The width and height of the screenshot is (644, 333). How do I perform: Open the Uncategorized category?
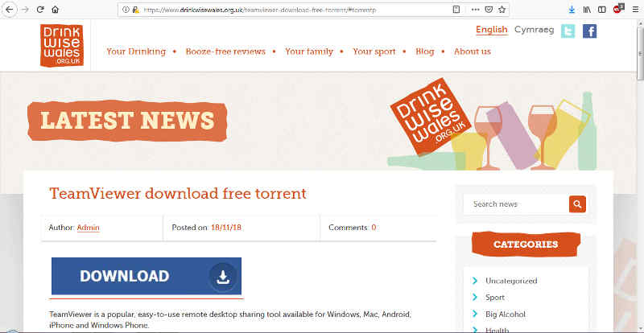[511, 281]
